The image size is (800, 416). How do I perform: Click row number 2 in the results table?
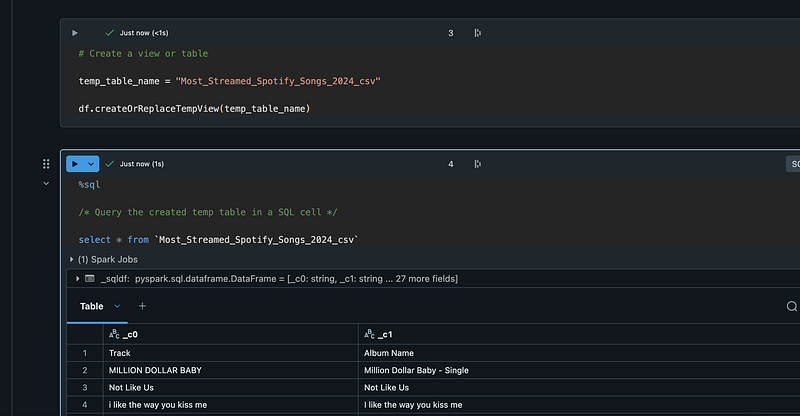[85, 371]
